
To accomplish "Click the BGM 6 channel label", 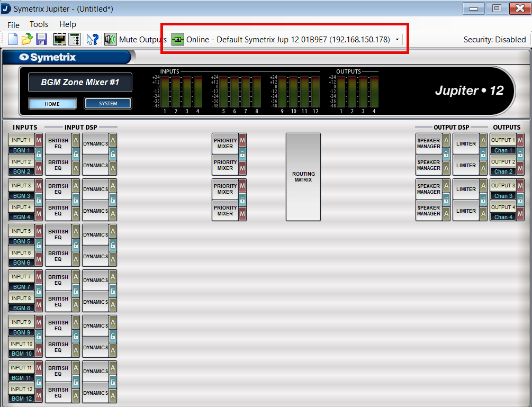I will [21, 263].
